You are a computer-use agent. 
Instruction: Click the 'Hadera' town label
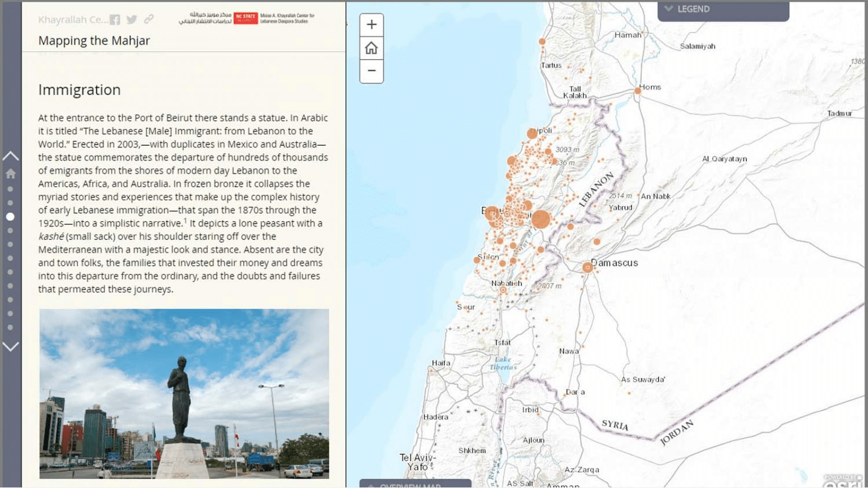[436, 417]
